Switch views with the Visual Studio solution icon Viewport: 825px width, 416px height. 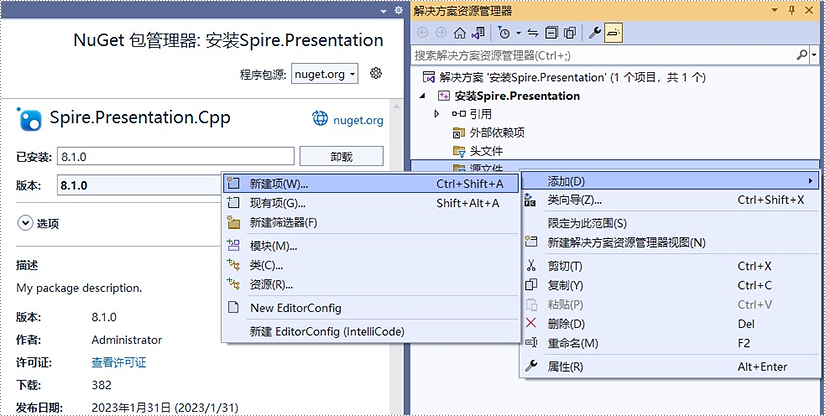click(x=478, y=33)
